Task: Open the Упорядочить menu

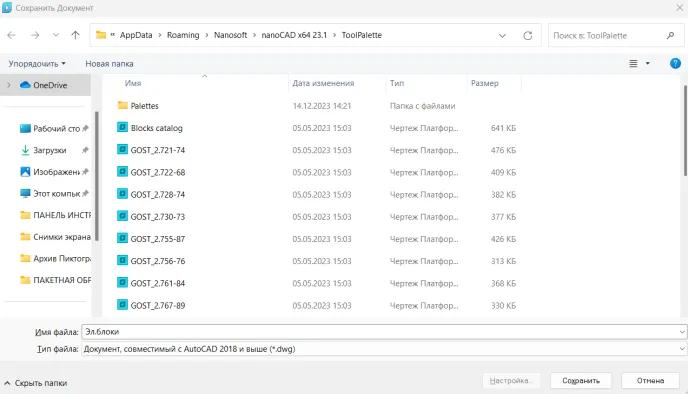Action: point(37,64)
